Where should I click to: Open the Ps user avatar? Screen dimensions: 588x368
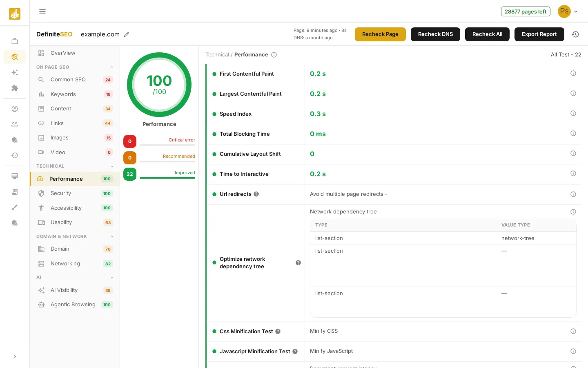pyautogui.click(x=564, y=11)
